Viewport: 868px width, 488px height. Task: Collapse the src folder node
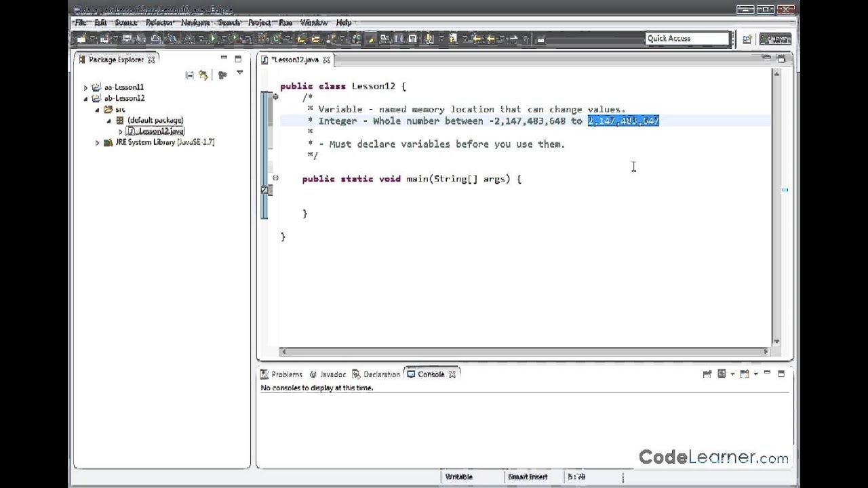coord(97,109)
